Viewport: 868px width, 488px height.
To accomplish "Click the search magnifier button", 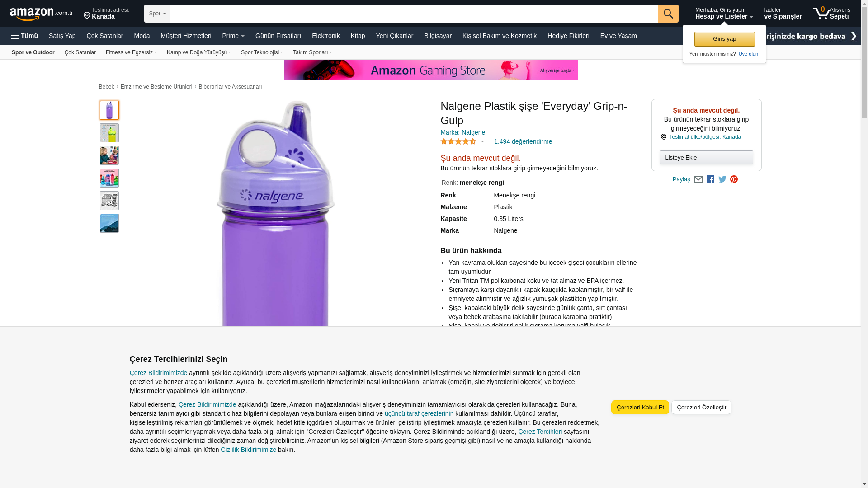I will pyautogui.click(x=668, y=14).
